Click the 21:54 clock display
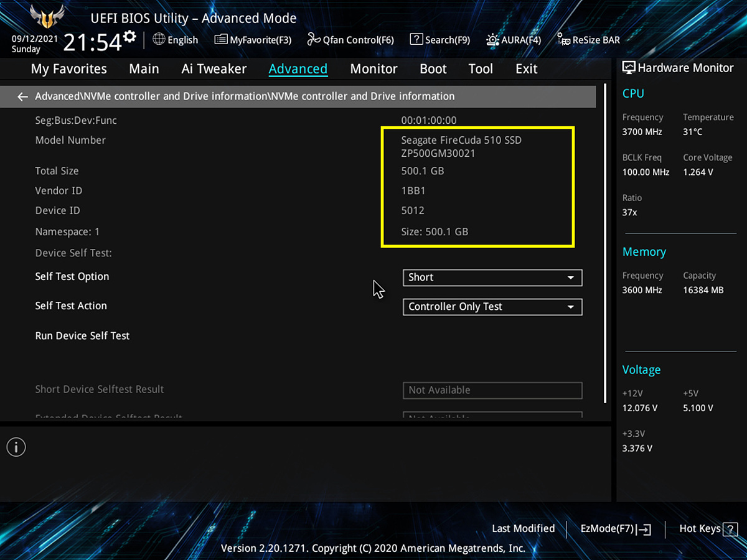Viewport: 747px width, 560px height. (93, 42)
